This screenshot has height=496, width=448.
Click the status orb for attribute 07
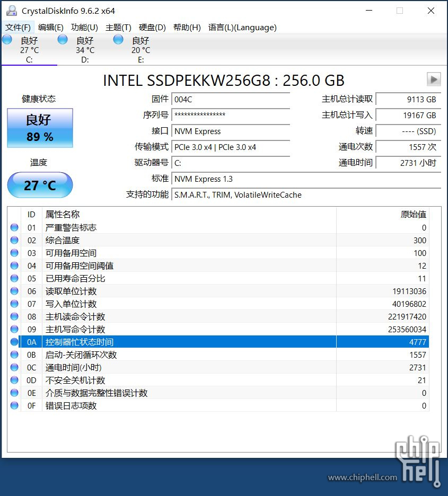[x=14, y=304]
